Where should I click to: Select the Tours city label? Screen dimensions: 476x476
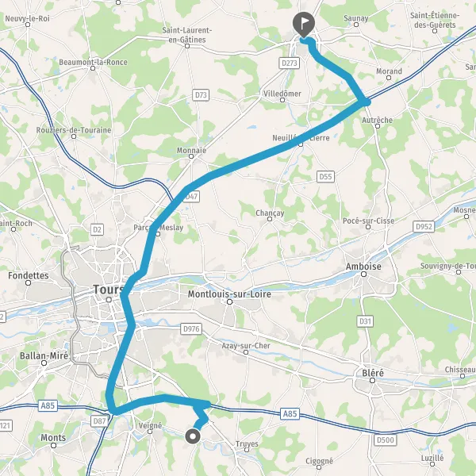point(108,290)
